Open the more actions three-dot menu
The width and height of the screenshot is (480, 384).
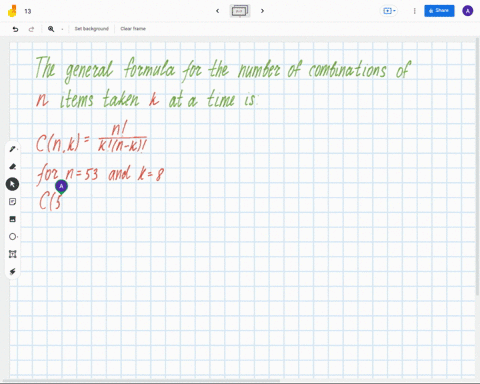[x=415, y=11]
